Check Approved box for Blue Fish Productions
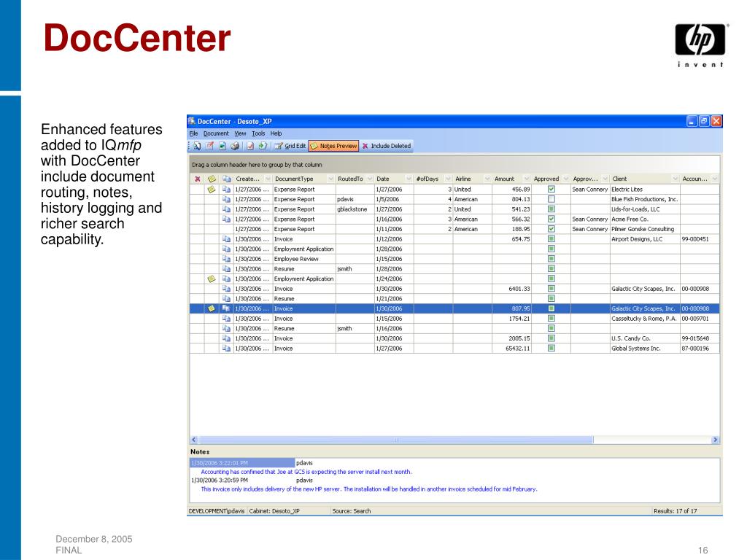The image size is (747, 560). click(x=551, y=199)
